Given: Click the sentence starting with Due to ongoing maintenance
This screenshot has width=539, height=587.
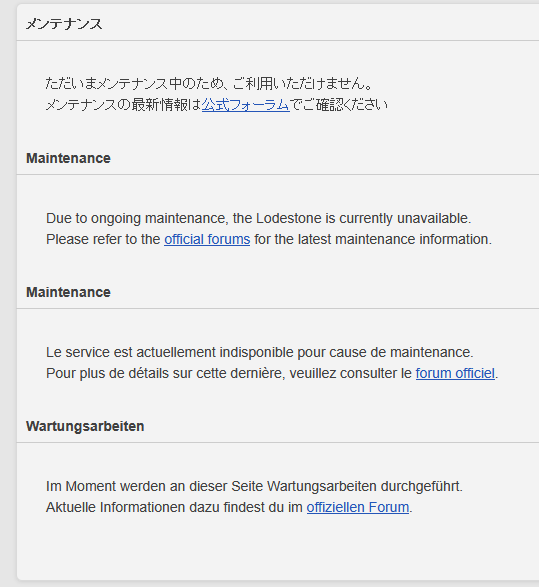Looking at the screenshot, I should click(x=259, y=218).
